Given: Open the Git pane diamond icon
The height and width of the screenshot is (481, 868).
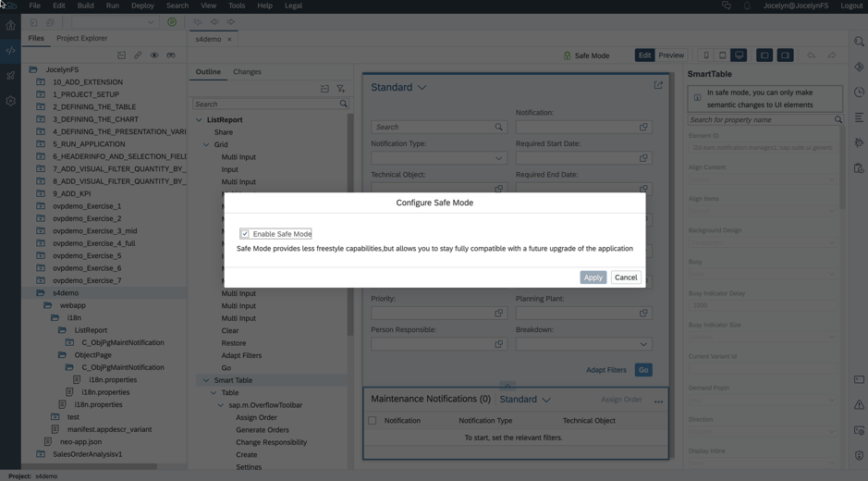Looking at the screenshot, I should tap(859, 67).
